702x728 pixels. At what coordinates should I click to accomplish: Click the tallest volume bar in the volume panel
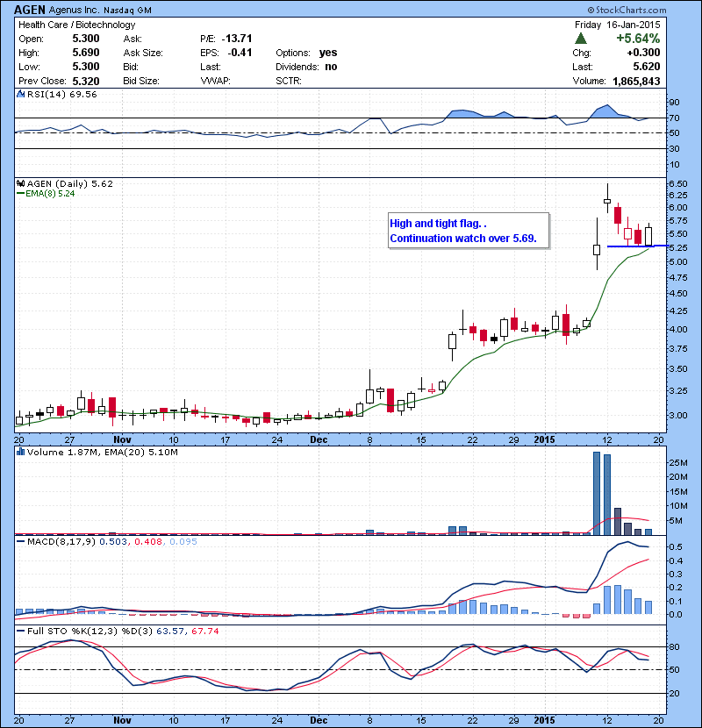pyautogui.click(x=597, y=493)
